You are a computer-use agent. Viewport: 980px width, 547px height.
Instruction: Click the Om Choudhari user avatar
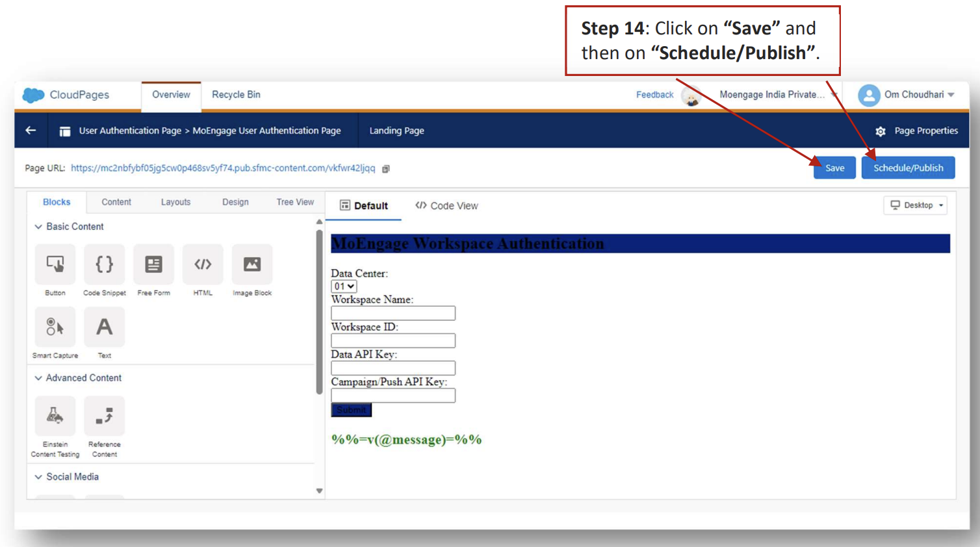point(869,95)
